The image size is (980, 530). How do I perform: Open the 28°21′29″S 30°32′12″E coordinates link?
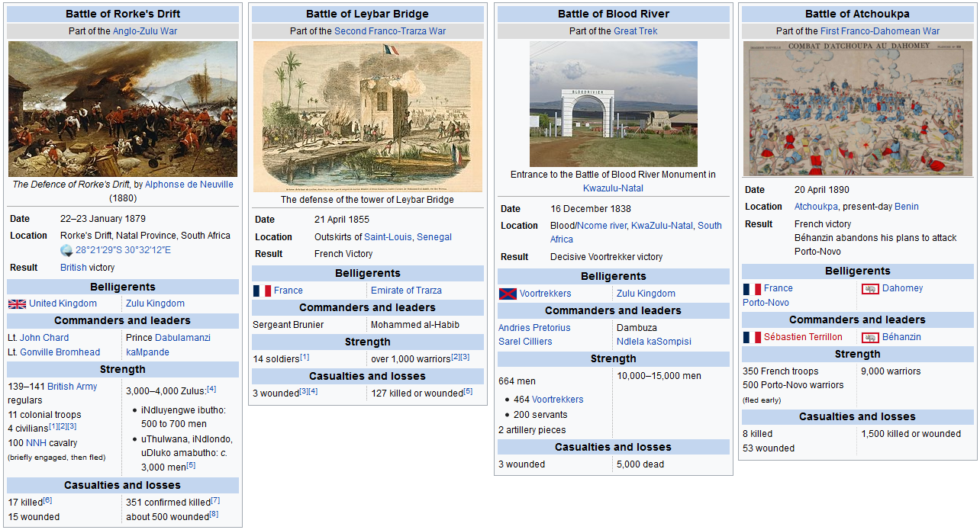click(x=123, y=250)
